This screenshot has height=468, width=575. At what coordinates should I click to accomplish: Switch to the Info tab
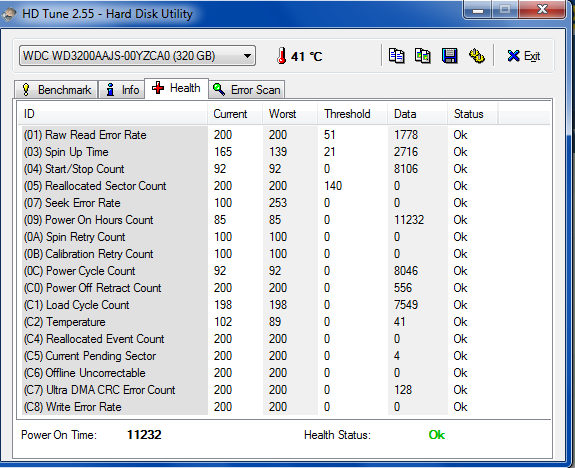click(122, 90)
